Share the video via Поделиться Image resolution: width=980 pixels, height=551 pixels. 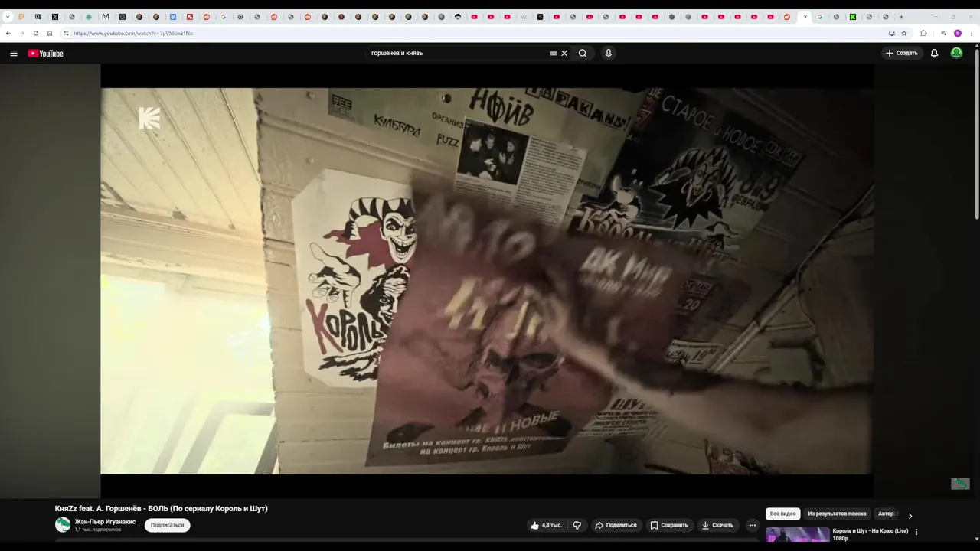pyautogui.click(x=616, y=525)
